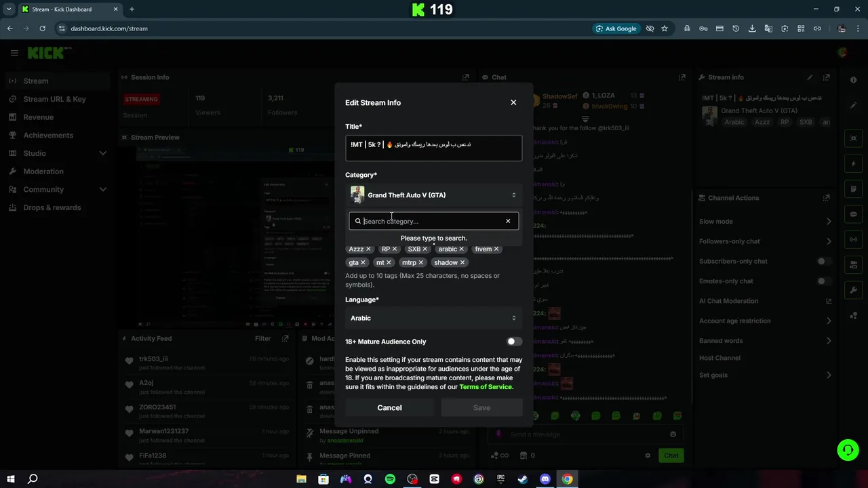Open the Language dropdown set to Arabic
The image size is (868, 488).
(x=434, y=318)
